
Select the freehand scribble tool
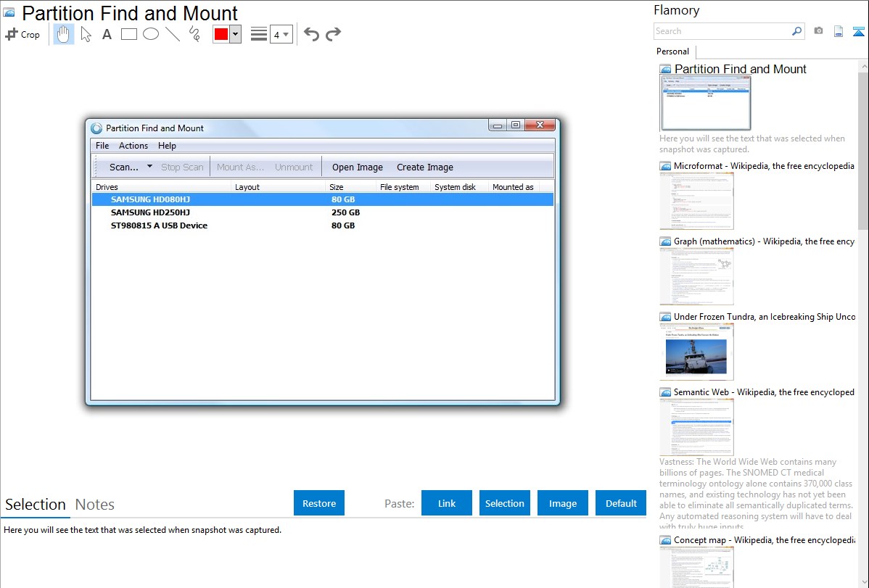coord(194,34)
